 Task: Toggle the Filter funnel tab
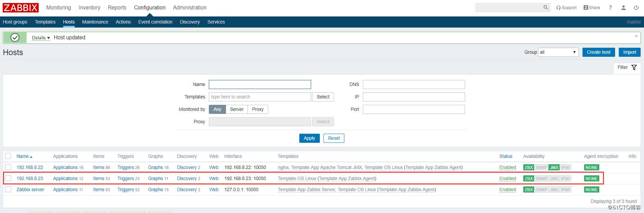tap(627, 68)
